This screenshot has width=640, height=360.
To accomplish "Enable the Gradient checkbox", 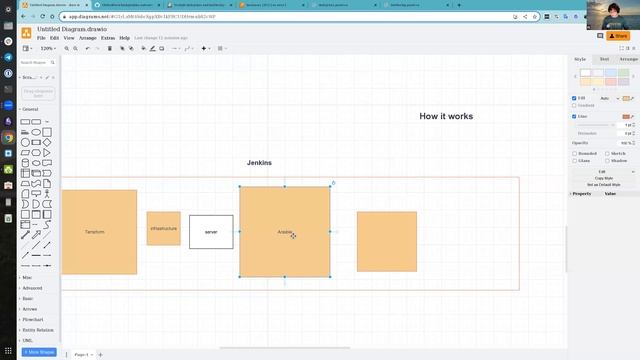I will (x=574, y=105).
